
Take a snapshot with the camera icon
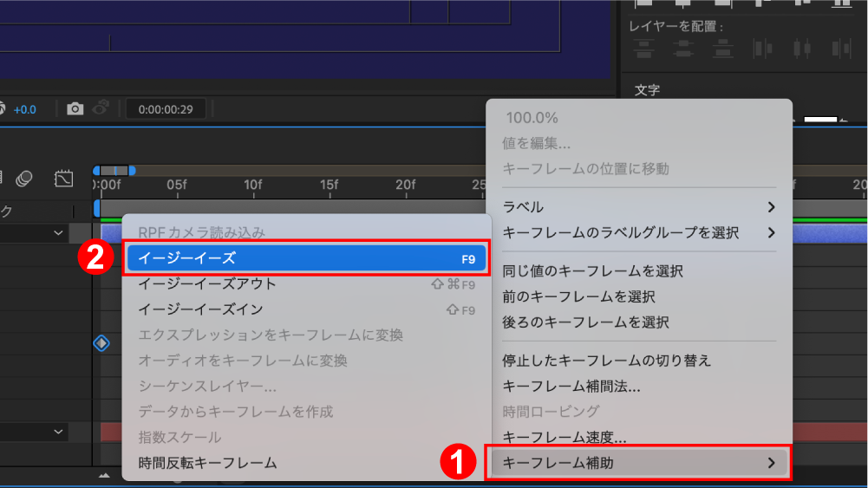coord(75,108)
